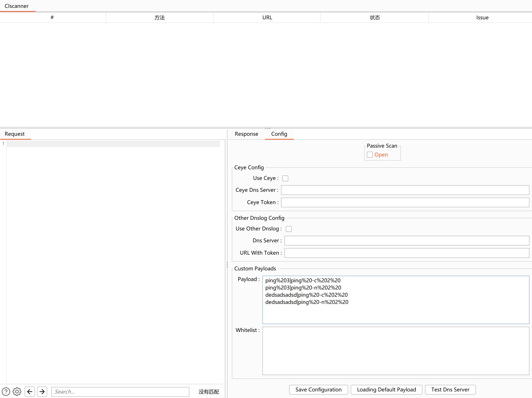Click the Request panel header
This screenshot has width=532, height=398.
pos(15,133)
